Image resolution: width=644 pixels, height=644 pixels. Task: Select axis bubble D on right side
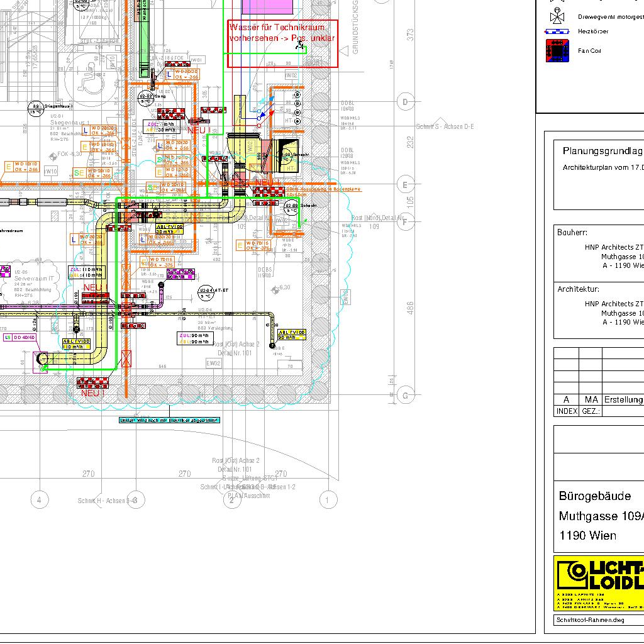(x=406, y=101)
